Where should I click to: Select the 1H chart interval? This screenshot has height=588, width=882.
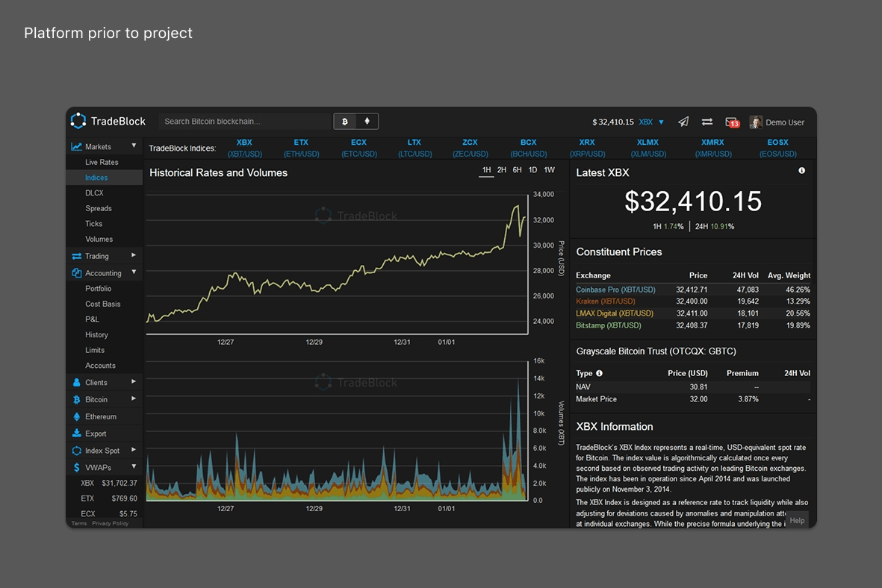pos(487,170)
